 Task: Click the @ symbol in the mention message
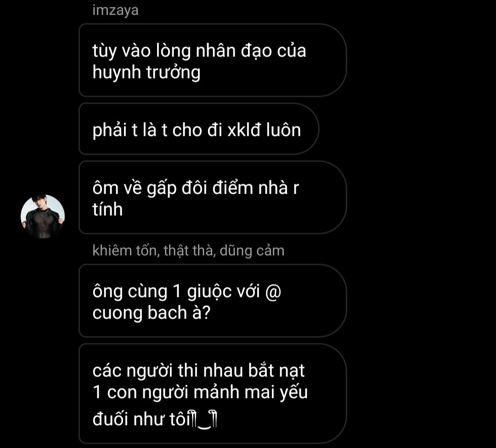pos(273,291)
